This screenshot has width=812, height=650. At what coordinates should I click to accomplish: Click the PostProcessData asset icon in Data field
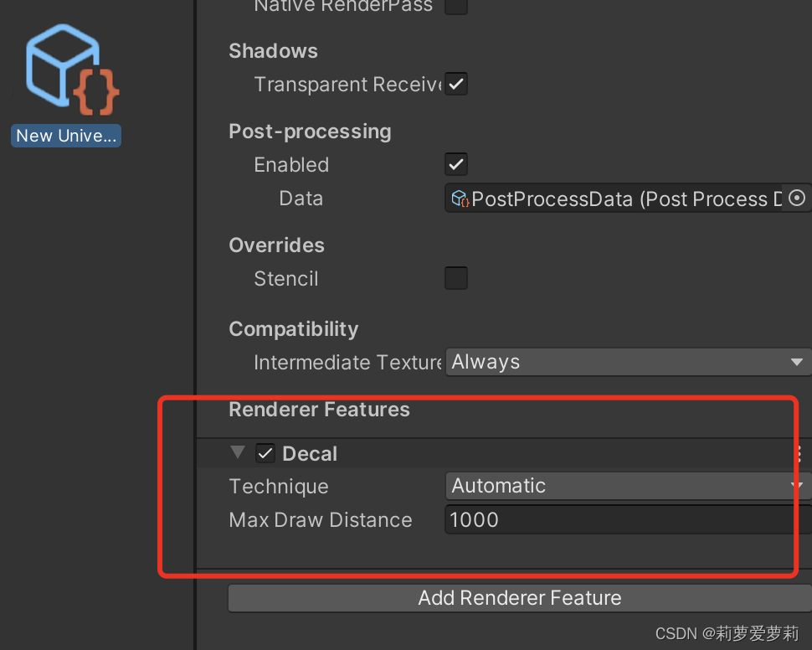coord(460,199)
